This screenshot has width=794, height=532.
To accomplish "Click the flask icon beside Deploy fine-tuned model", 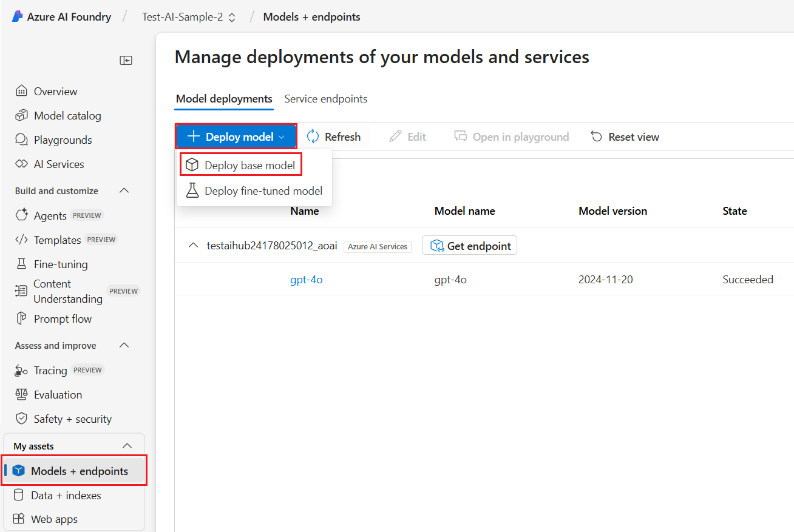I will click(x=192, y=190).
